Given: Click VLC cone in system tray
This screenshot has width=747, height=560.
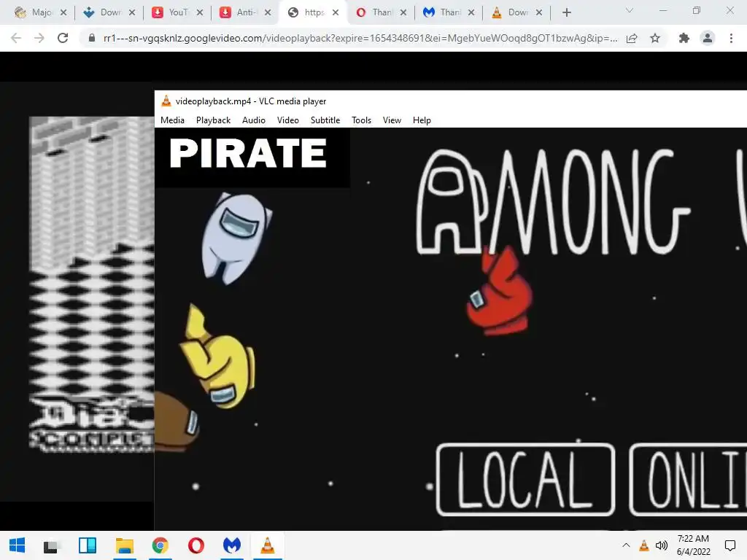Looking at the screenshot, I should coord(643,545).
